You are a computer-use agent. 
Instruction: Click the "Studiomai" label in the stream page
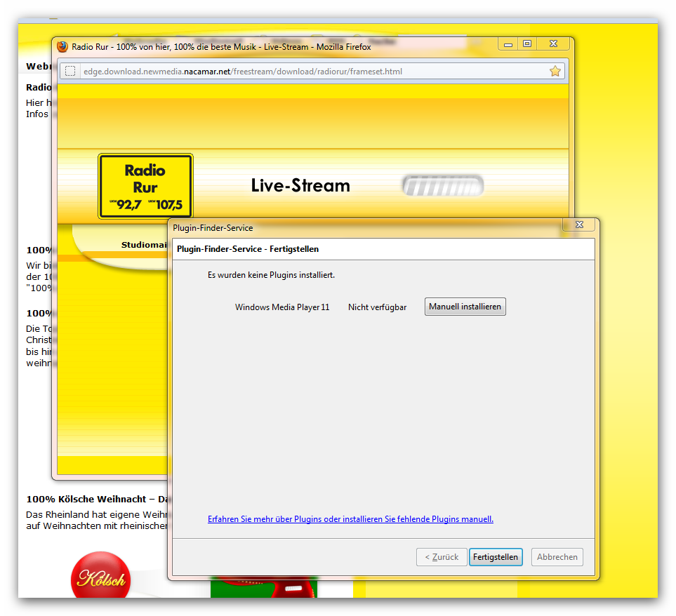click(144, 245)
